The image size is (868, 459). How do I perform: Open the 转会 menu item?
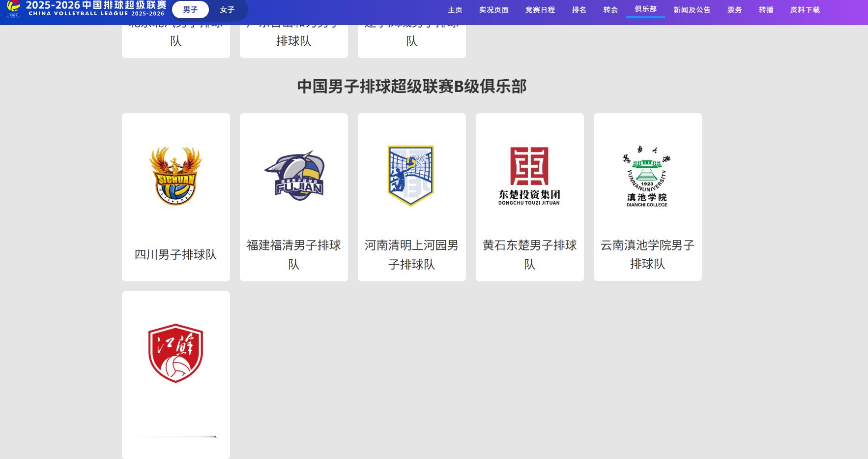[610, 10]
